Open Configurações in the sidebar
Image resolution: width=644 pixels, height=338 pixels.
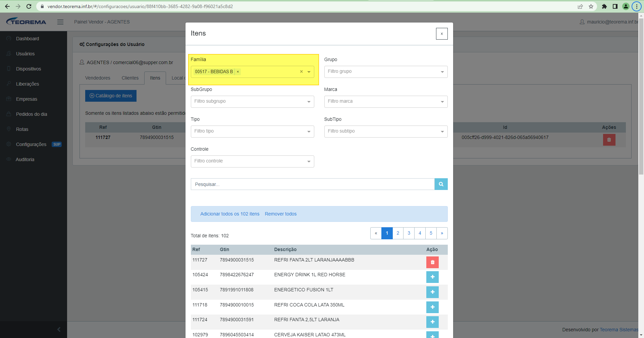pyautogui.click(x=31, y=144)
